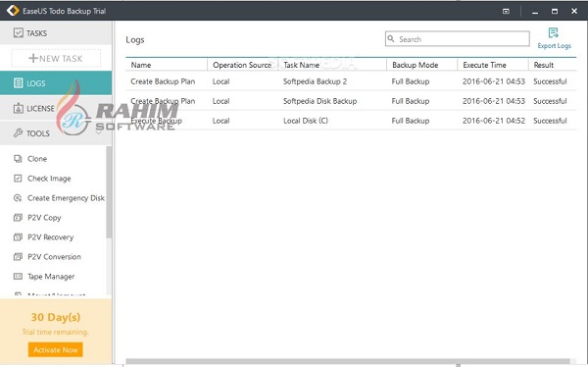Image resolution: width=588 pixels, height=367 pixels.
Task: Open Tape Manager
Action: (x=51, y=277)
